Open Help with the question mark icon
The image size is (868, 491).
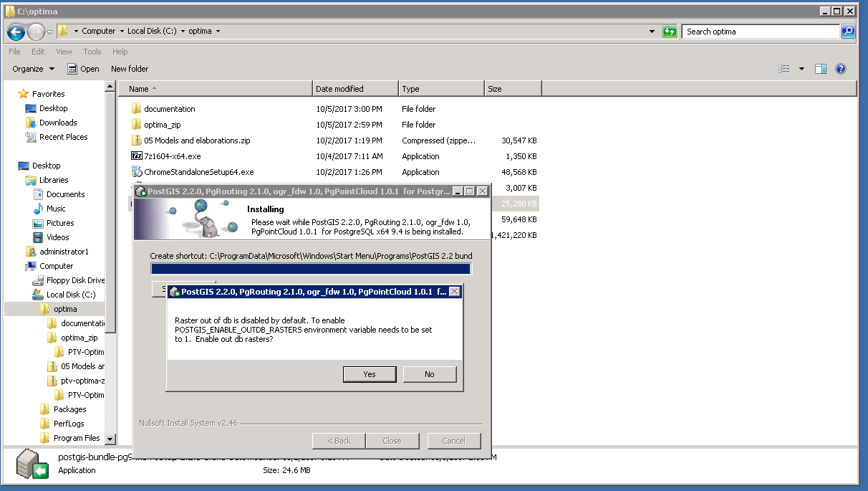[x=841, y=69]
